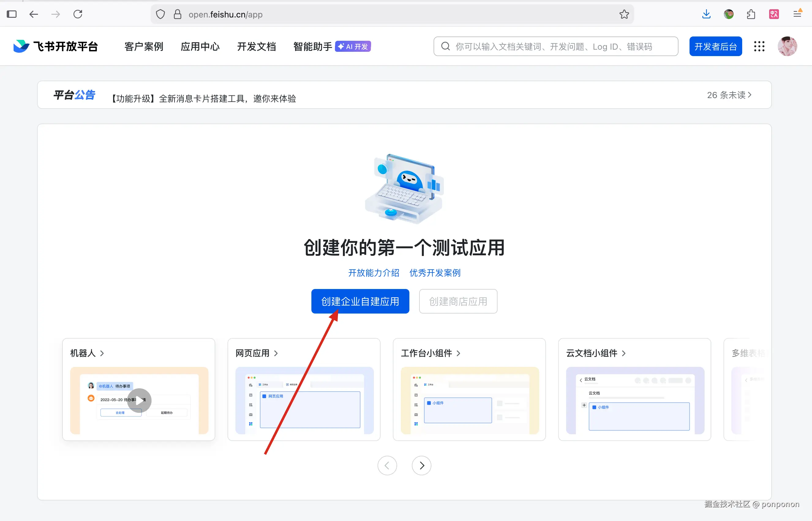Click the 创建你的第一个测试应用 headline
The width and height of the screenshot is (812, 521).
[x=404, y=248]
